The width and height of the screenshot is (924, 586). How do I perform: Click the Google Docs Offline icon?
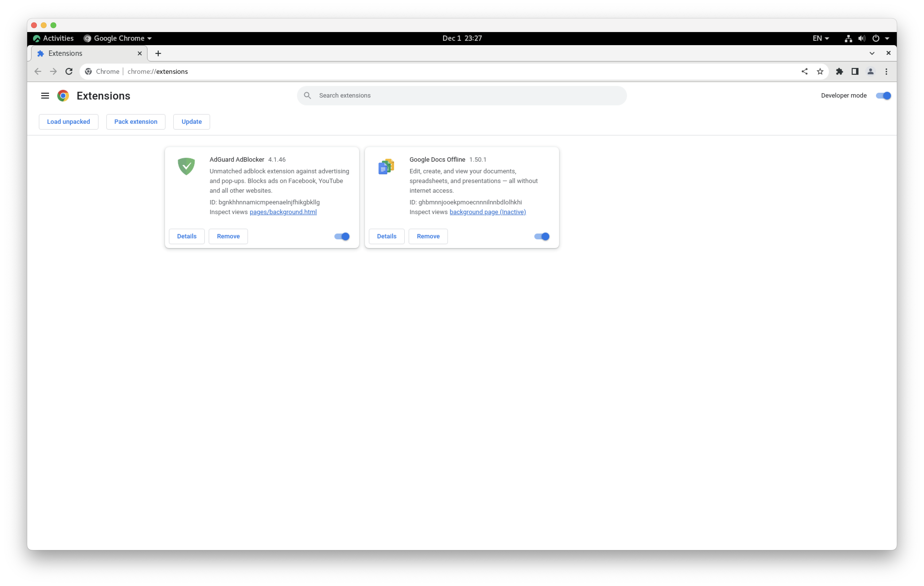coord(386,166)
